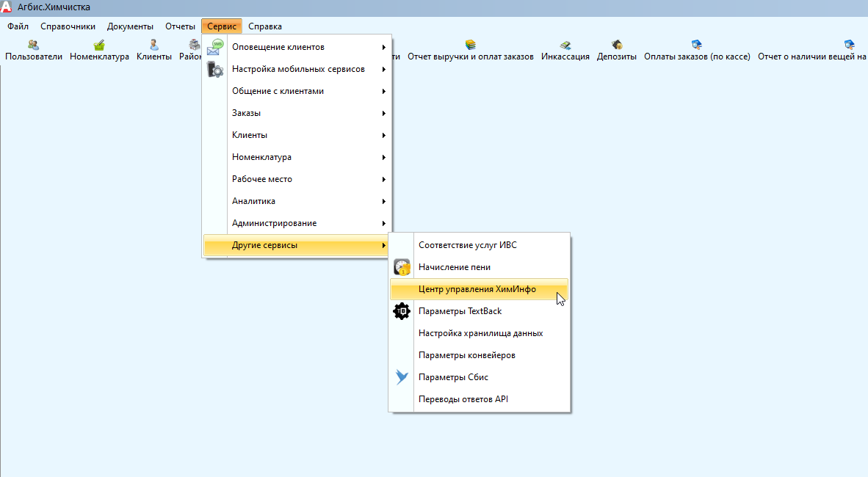Click Оплаты заказов (по кассе) icon
Screen dimensions: 868x477
696,45
